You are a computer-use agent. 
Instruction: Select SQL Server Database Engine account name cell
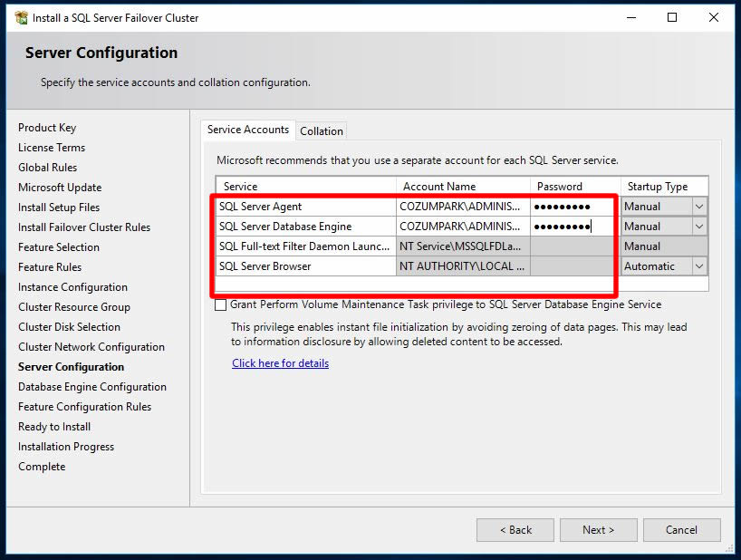462,227
